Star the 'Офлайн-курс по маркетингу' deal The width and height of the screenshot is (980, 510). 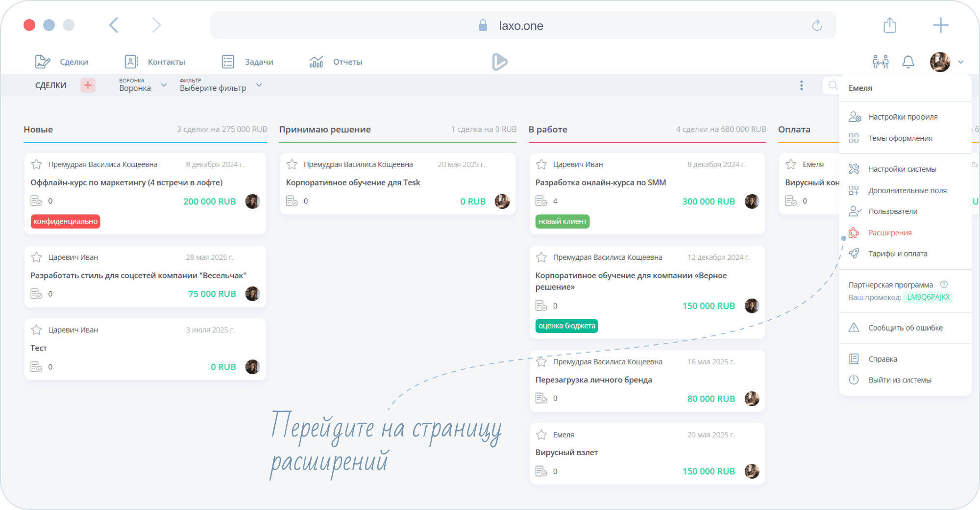36,164
